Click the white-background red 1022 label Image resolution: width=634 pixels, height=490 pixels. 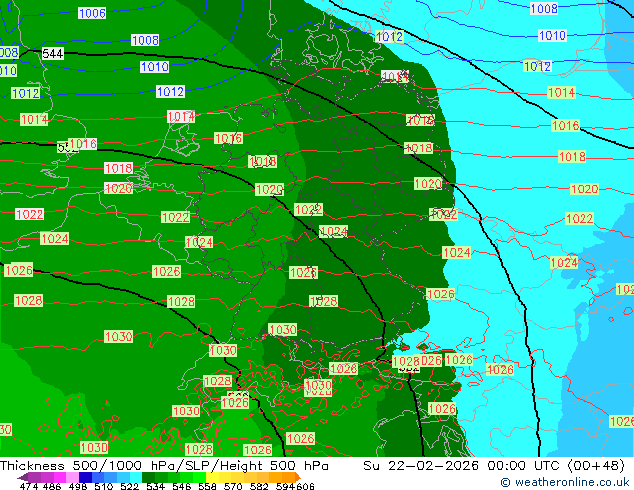30,214
